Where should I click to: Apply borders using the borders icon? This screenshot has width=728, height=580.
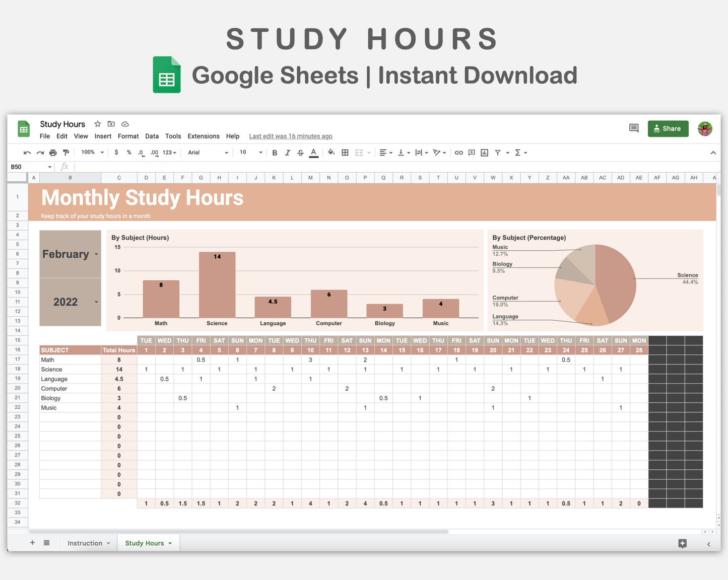345,152
